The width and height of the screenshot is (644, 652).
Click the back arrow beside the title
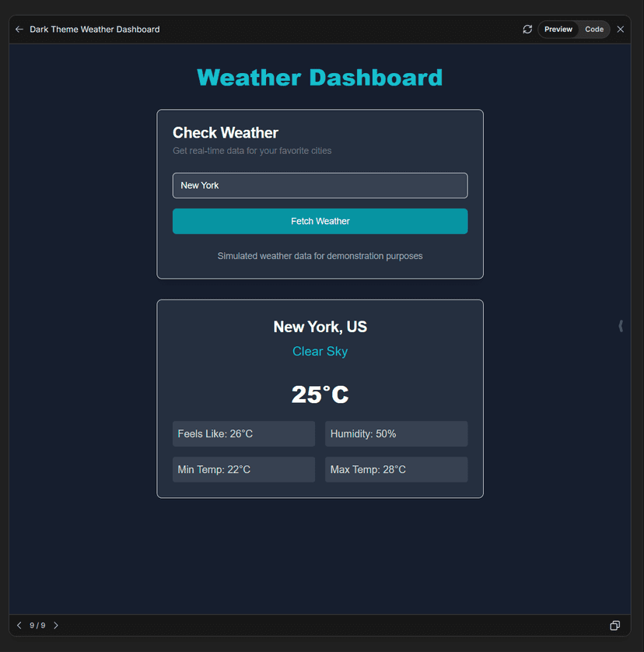click(x=19, y=30)
